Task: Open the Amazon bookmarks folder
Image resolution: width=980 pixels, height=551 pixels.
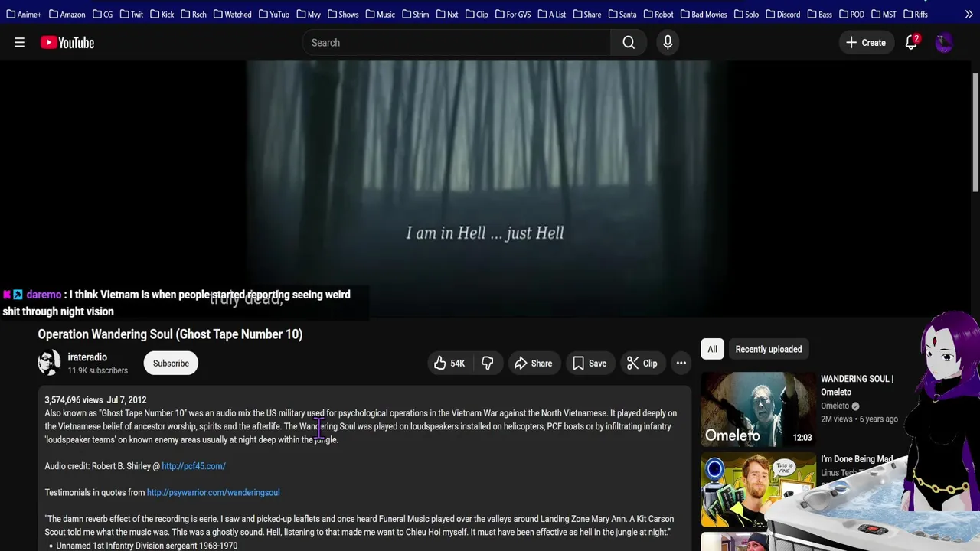Action: (x=67, y=14)
